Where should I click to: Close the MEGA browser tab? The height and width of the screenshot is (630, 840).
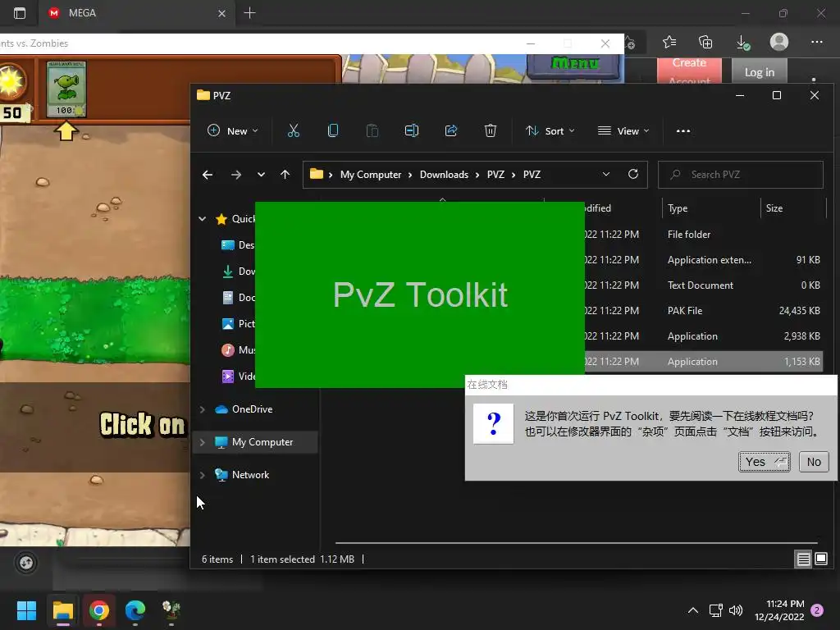pos(221,13)
